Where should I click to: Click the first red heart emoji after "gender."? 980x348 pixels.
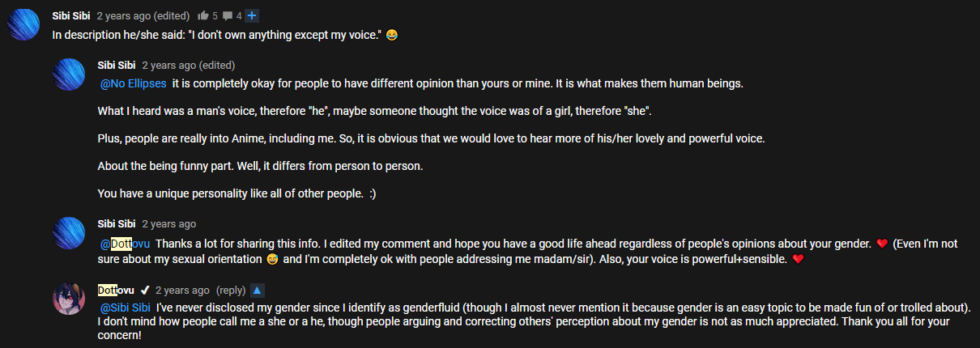tap(883, 243)
